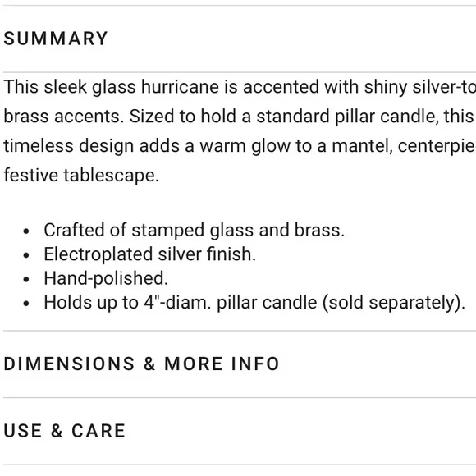This screenshot has height=476, width=476.
Task: Click the word 'mantel' in the description
Action: [362, 146]
